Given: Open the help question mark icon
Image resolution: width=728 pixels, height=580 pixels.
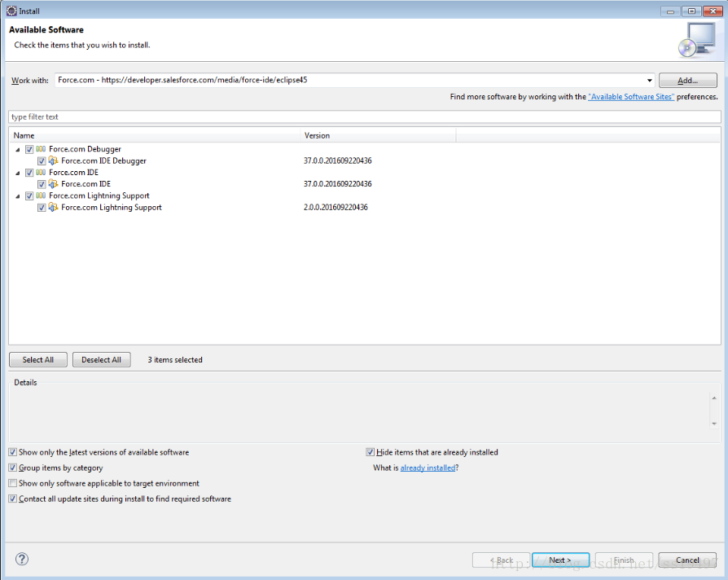Looking at the screenshot, I should coord(22,559).
